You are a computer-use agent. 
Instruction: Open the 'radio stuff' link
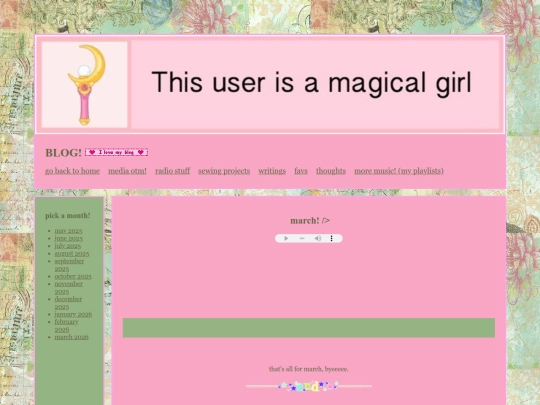tap(173, 171)
